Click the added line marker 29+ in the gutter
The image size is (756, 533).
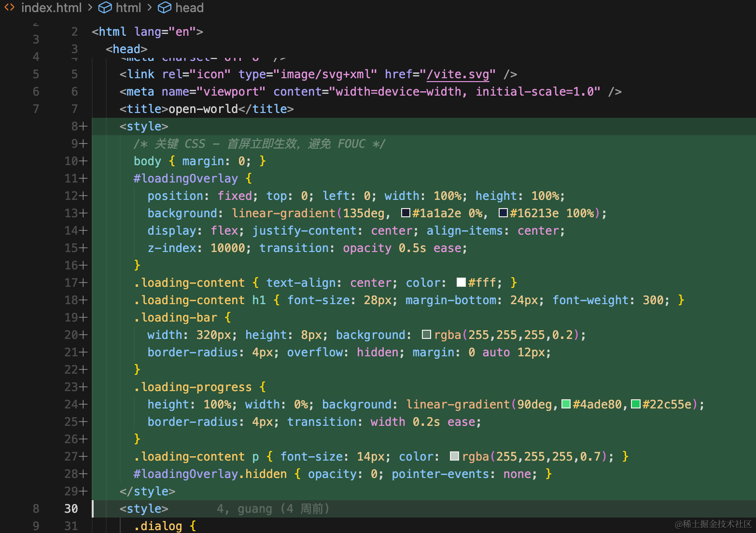click(76, 491)
